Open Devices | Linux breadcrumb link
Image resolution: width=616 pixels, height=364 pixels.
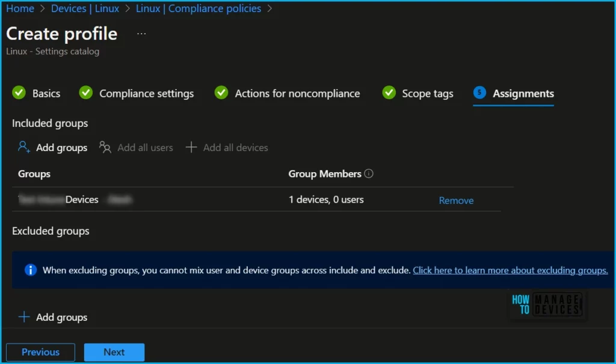click(x=85, y=8)
